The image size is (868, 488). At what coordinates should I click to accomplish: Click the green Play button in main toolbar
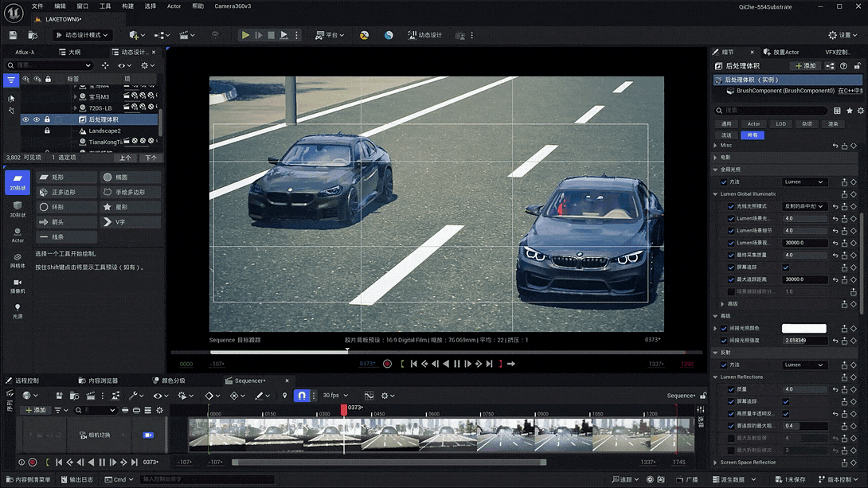[x=245, y=35]
